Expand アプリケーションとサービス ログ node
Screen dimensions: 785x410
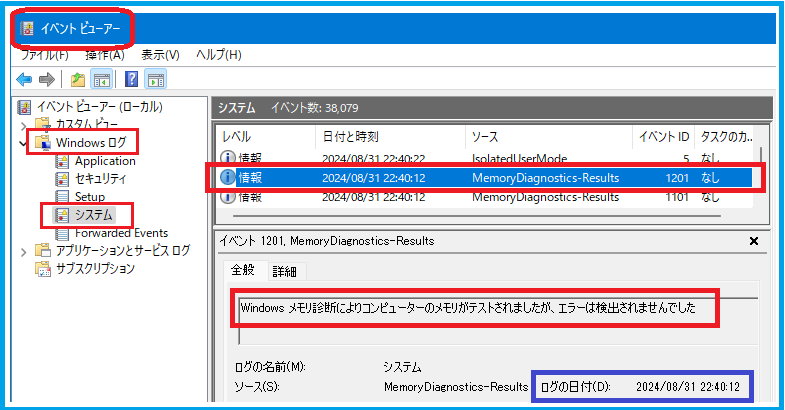tap(23, 252)
